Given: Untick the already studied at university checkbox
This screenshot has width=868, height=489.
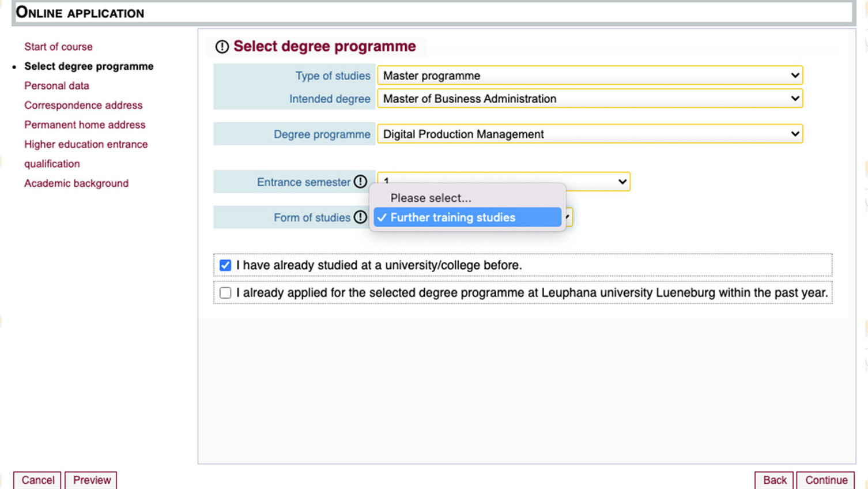Looking at the screenshot, I should (225, 265).
